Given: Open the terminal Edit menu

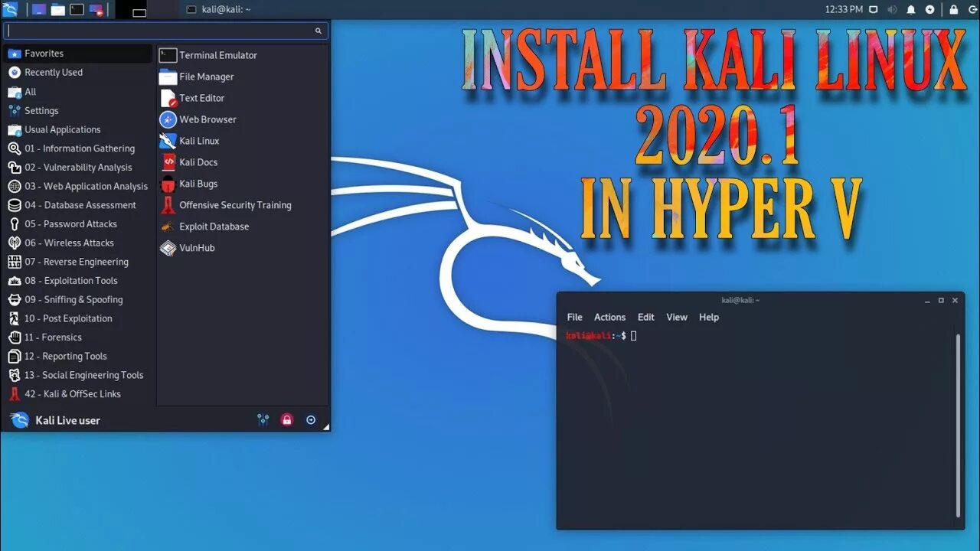Looking at the screenshot, I should [646, 317].
